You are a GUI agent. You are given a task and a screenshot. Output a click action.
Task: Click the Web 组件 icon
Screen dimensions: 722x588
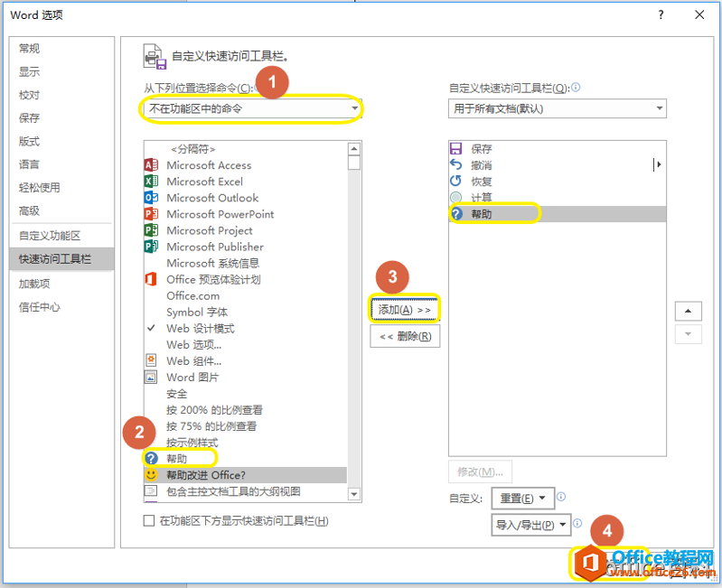point(151,360)
